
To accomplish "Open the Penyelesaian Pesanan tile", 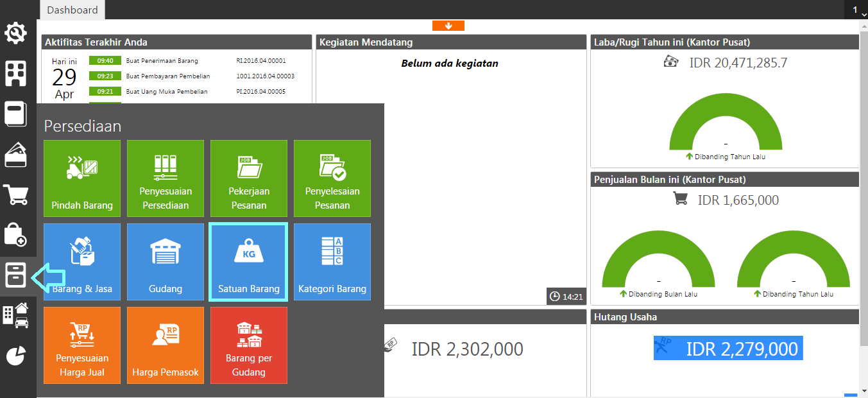I will [x=332, y=178].
